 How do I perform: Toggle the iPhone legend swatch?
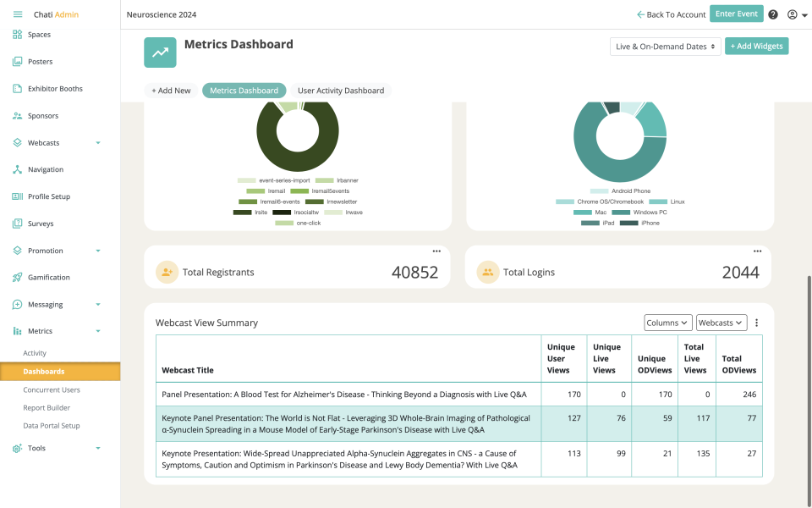[629, 223]
